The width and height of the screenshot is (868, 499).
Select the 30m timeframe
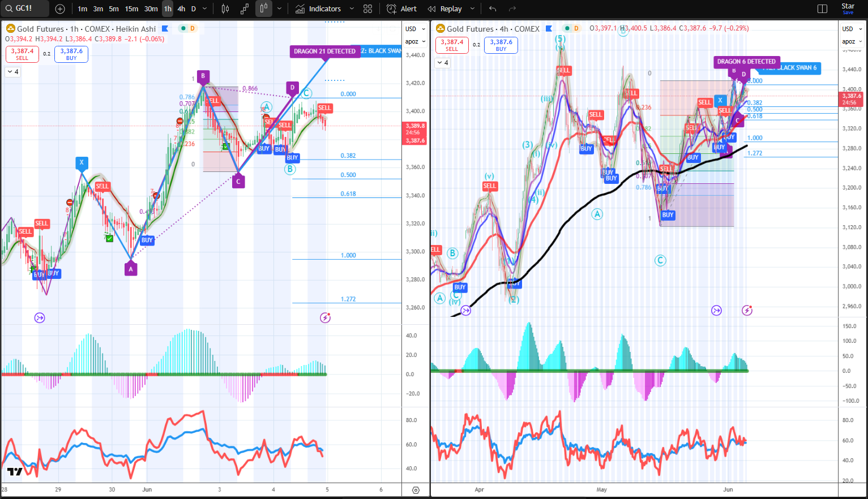[151, 8]
